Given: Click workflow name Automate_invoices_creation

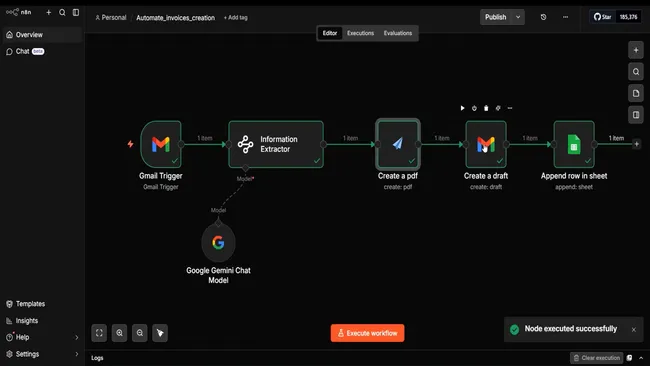Looking at the screenshot, I should click(x=175, y=18).
